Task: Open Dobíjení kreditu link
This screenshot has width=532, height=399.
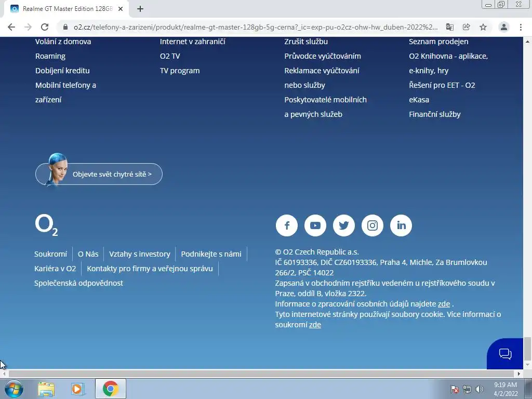Action: tap(62, 71)
